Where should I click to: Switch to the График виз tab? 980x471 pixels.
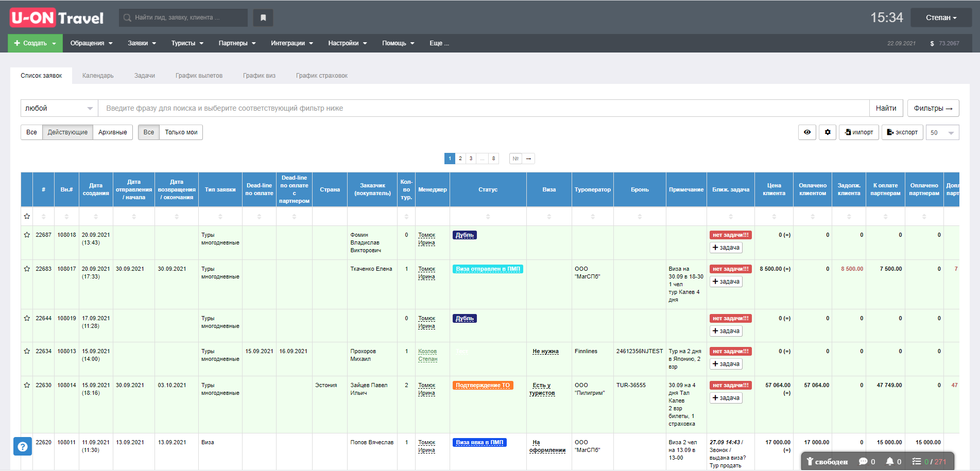(259, 76)
